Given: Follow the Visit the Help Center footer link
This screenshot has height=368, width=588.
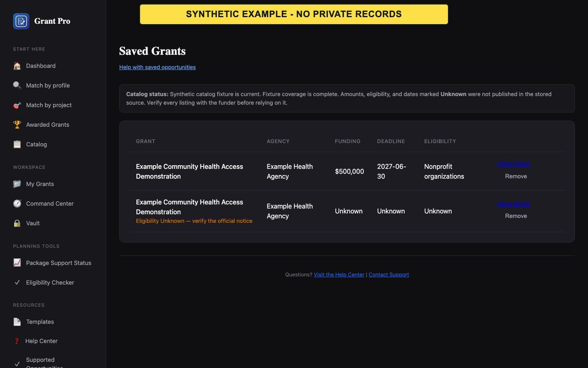Looking at the screenshot, I should pyautogui.click(x=339, y=275).
